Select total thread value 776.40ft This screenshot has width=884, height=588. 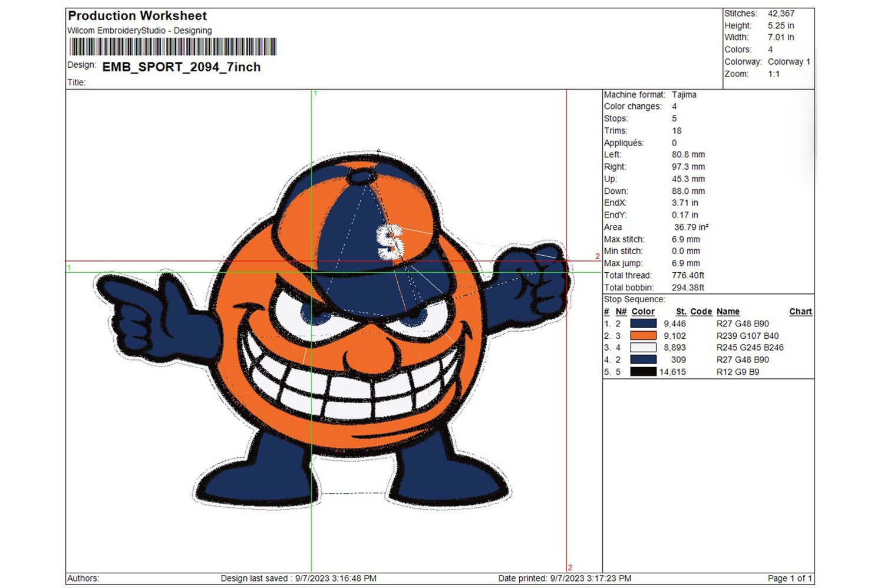coord(688,276)
